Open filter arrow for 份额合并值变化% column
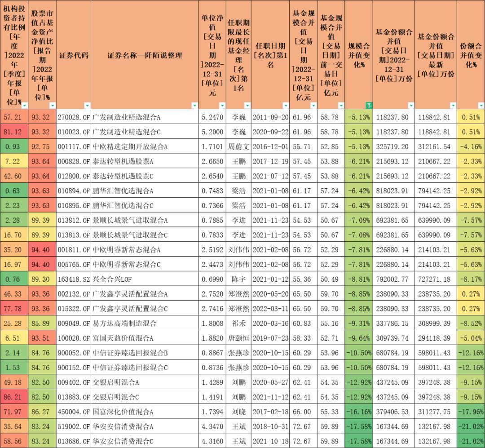This screenshot has width=485, height=448. point(481,106)
